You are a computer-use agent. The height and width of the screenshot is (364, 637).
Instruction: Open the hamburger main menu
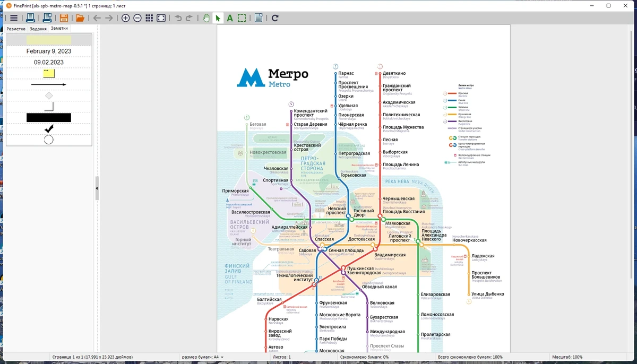click(x=14, y=18)
